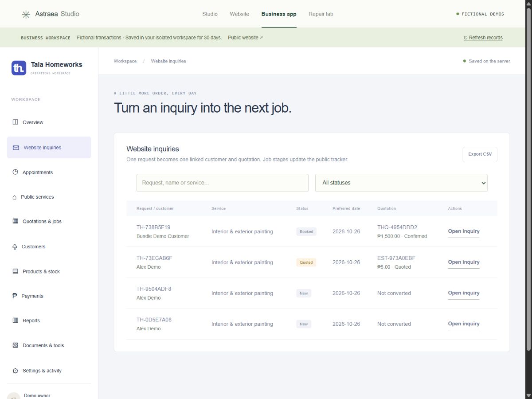Click the Status column header
The width and height of the screenshot is (532, 399).
pyautogui.click(x=302, y=208)
